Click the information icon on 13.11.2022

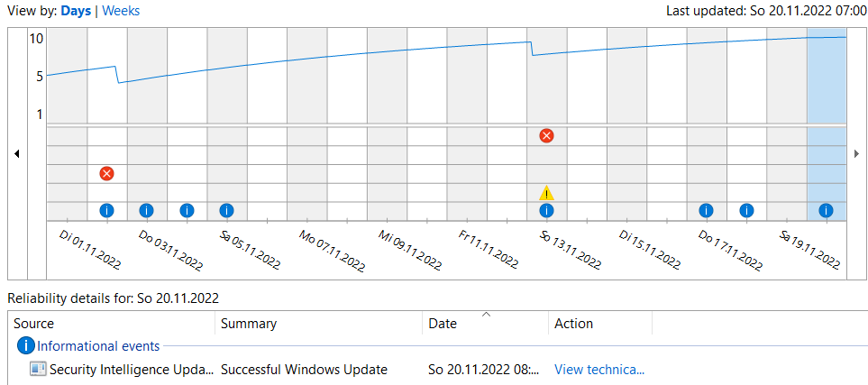tap(546, 210)
